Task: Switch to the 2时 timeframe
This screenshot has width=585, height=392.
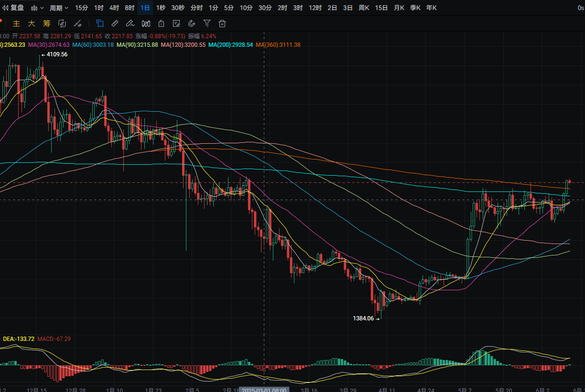Action: pos(282,8)
